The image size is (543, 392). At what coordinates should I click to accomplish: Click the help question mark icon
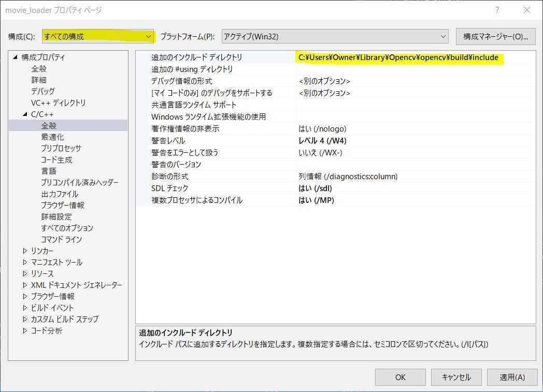coord(497,10)
